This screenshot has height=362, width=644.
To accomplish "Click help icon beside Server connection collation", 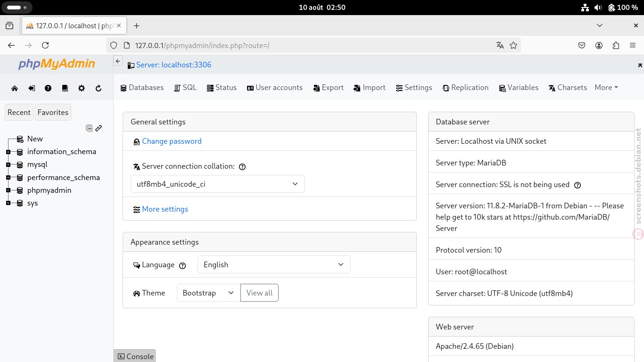I will pyautogui.click(x=242, y=167).
